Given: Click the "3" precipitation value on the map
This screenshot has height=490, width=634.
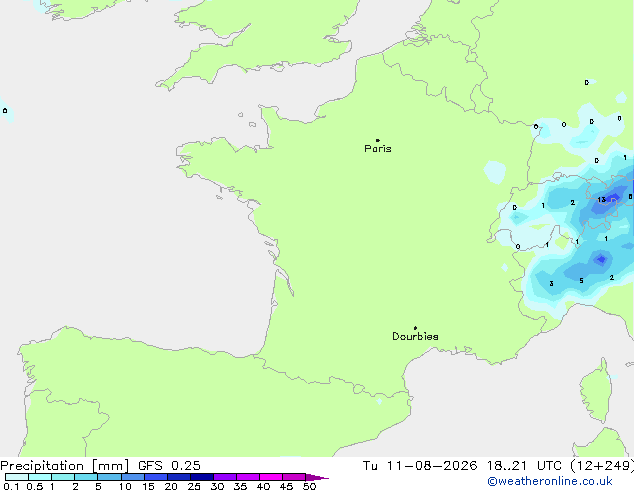Looking at the screenshot, I should pyautogui.click(x=552, y=284).
